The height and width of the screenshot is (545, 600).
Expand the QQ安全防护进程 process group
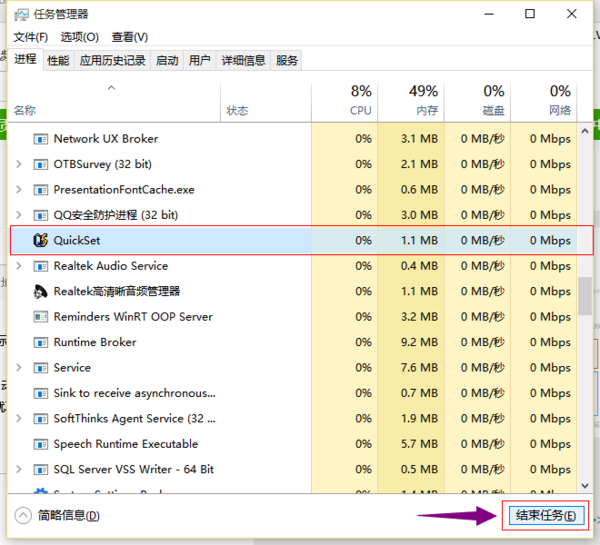pos(18,215)
